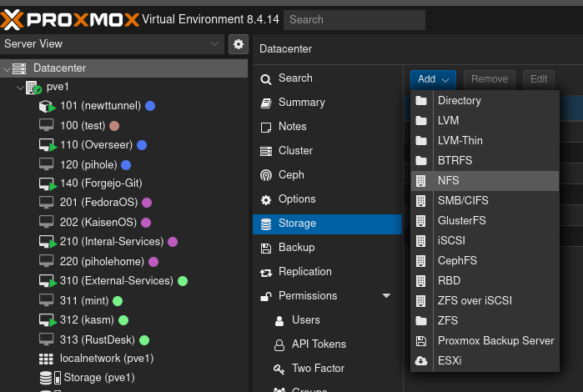Image resolution: width=583 pixels, height=392 pixels.
Task: Click the purple tag dot on 201 (FedoraOS)
Action: click(x=147, y=203)
